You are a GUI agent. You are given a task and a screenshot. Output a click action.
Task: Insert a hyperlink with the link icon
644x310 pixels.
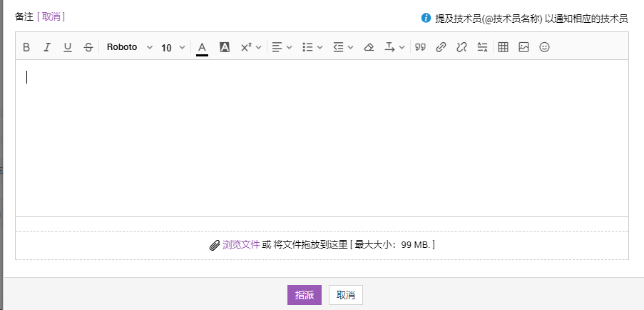[x=441, y=47]
